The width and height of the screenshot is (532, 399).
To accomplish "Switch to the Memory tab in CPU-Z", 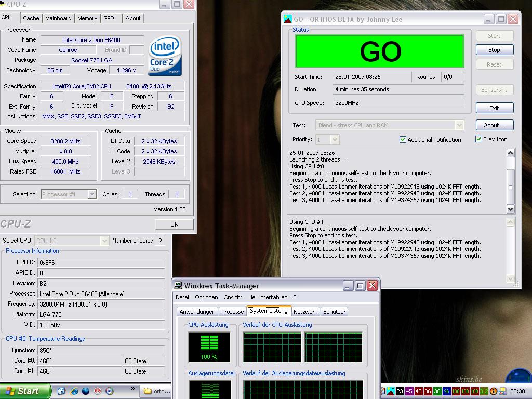I will pyautogui.click(x=87, y=18).
